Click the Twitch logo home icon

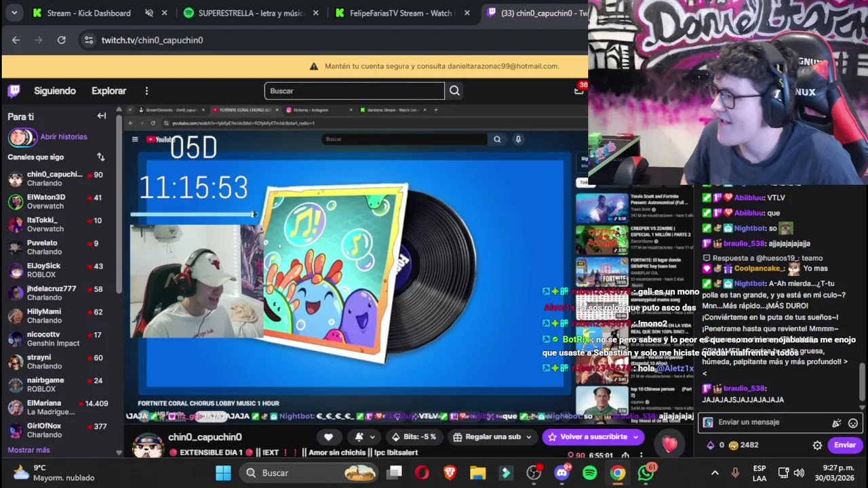tap(14, 91)
